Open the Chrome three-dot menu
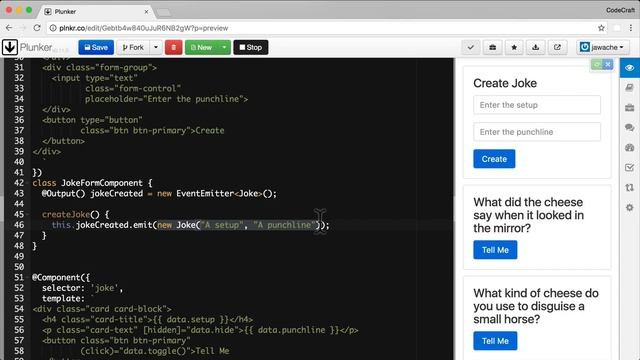The height and width of the screenshot is (360, 640). 631,28
